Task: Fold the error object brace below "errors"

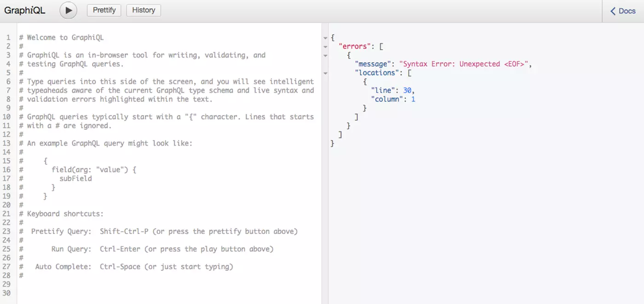Action: tap(326, 55)
